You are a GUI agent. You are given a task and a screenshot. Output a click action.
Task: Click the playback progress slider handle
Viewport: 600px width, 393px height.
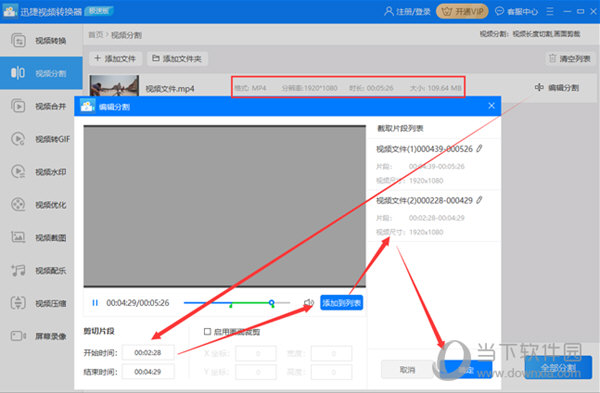(271, 303)
